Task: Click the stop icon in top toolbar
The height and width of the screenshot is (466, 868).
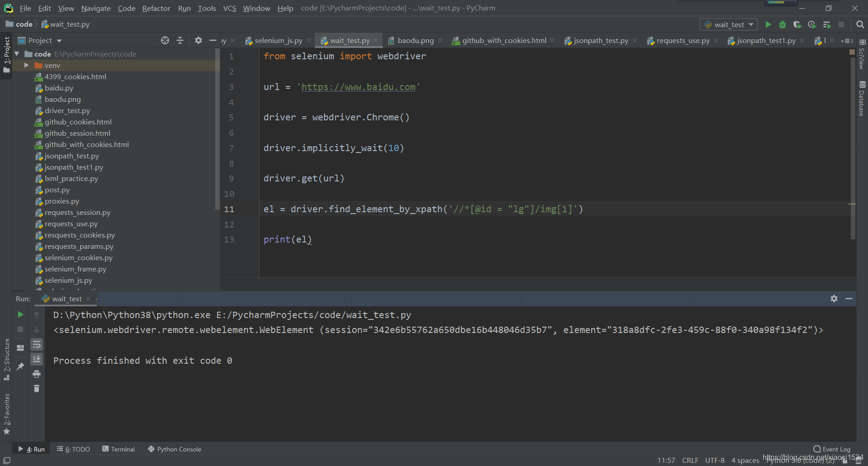Action: [841, 24]
